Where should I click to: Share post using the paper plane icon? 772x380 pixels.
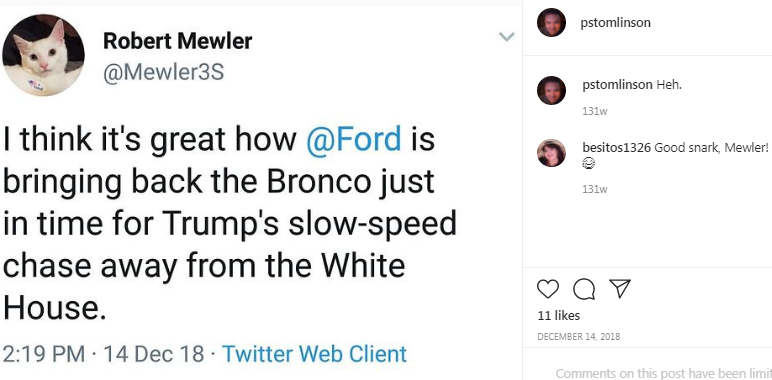click(620, 288)
